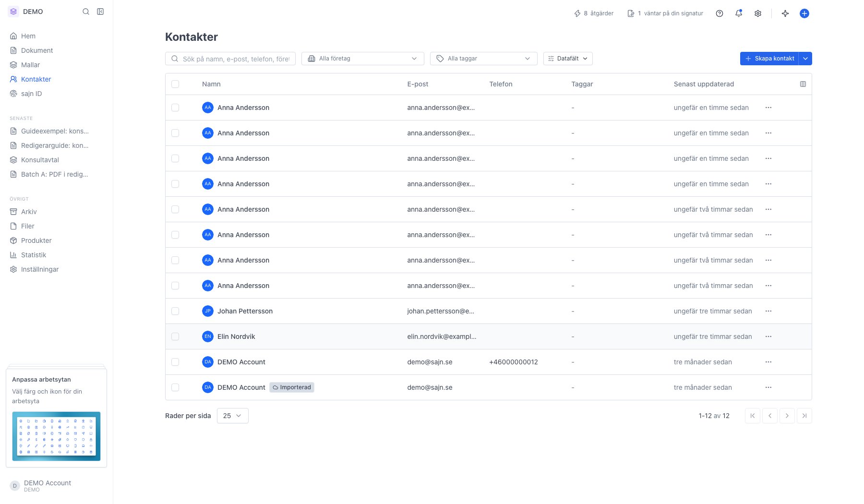This screenshot has height=504, width=864.
Task: Collapse the sidebar with the panel icon
Action: click(x=100, y=12)
